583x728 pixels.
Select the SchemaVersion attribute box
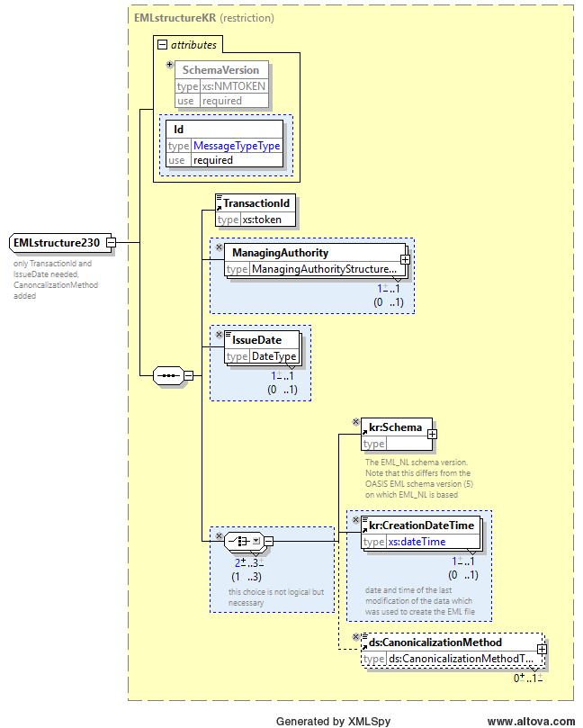(221, 85)
